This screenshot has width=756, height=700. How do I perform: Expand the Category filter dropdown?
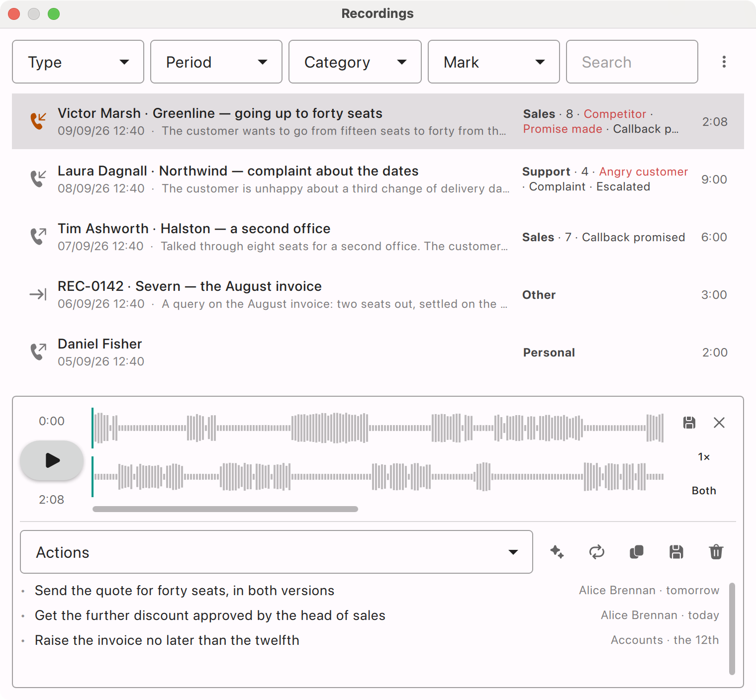[355, 62]
